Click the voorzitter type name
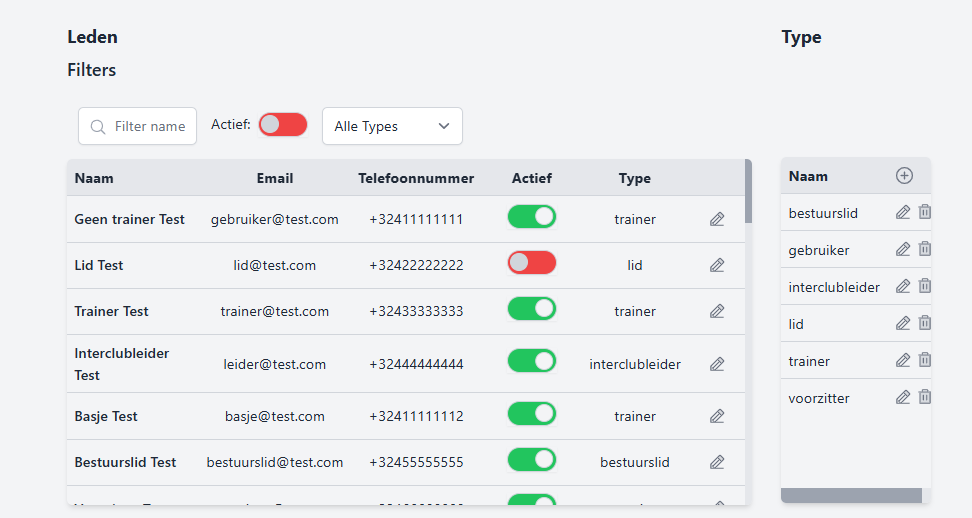The image size is (972, 518). [x=819, y=398]
